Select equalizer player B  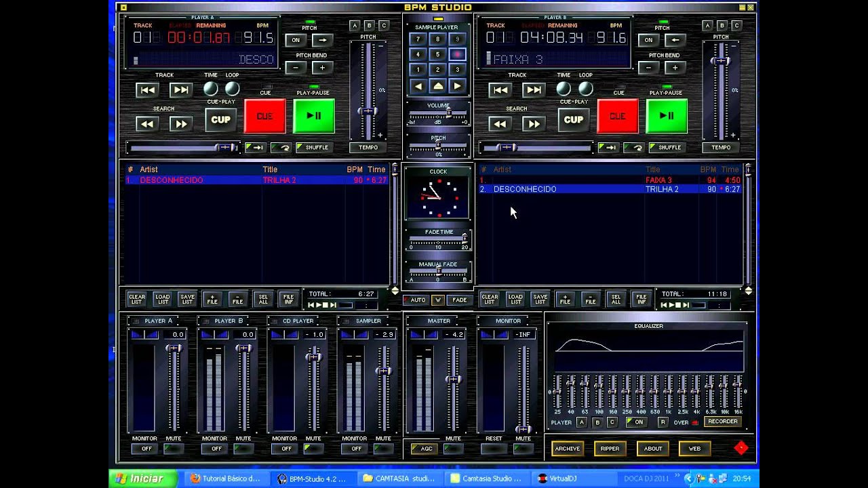pyautogui.click(x=597, y=422)
